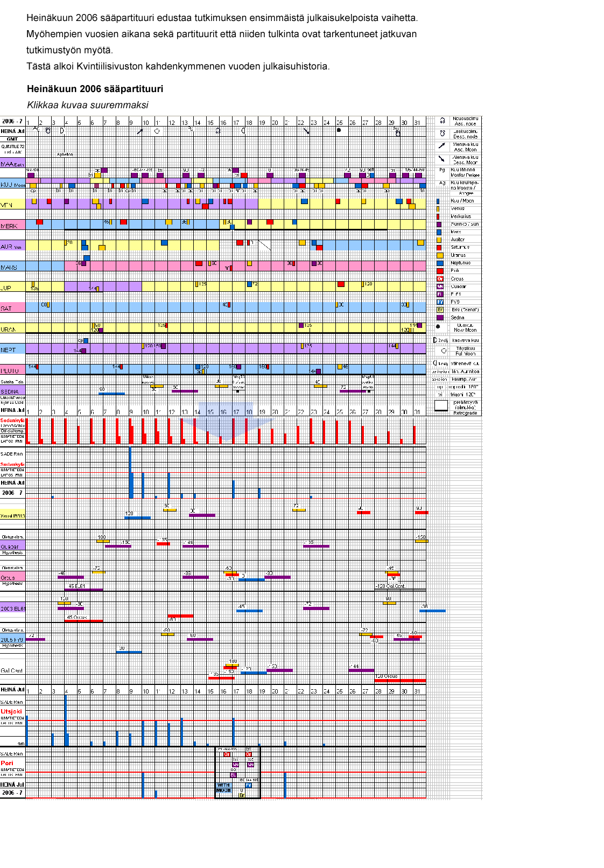
Task: Click the yellow Eris 'Er' legend icon
Action: pyautogui.click(x=440, y=310)
